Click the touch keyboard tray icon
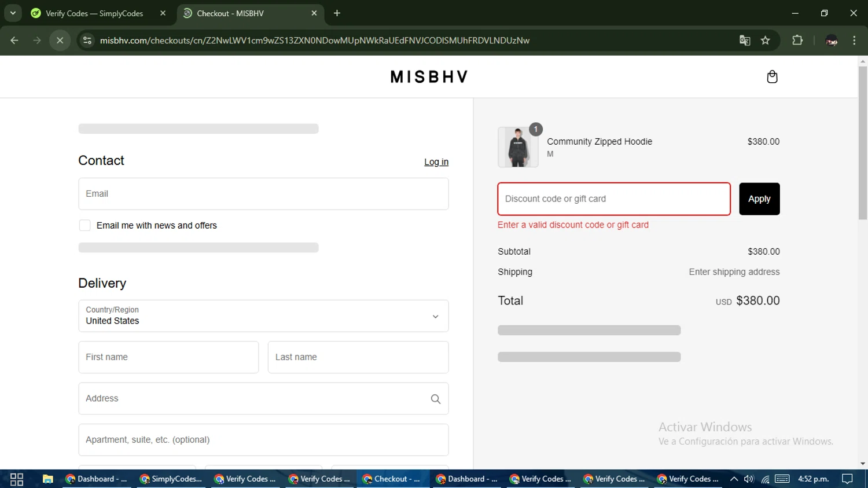The height and width of the screenshot is (488, 868). 782,479
